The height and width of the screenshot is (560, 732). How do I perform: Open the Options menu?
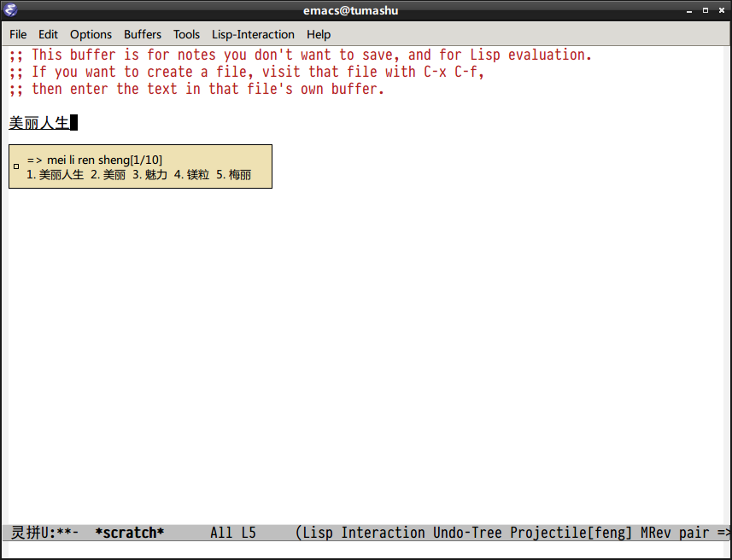[x=91, y=34]
